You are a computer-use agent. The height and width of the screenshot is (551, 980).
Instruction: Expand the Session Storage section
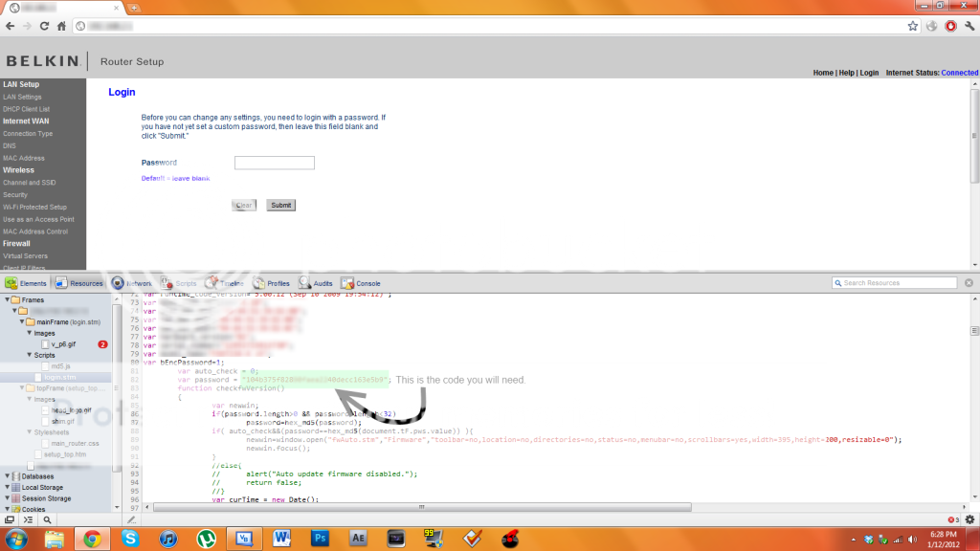click(8, 498)
